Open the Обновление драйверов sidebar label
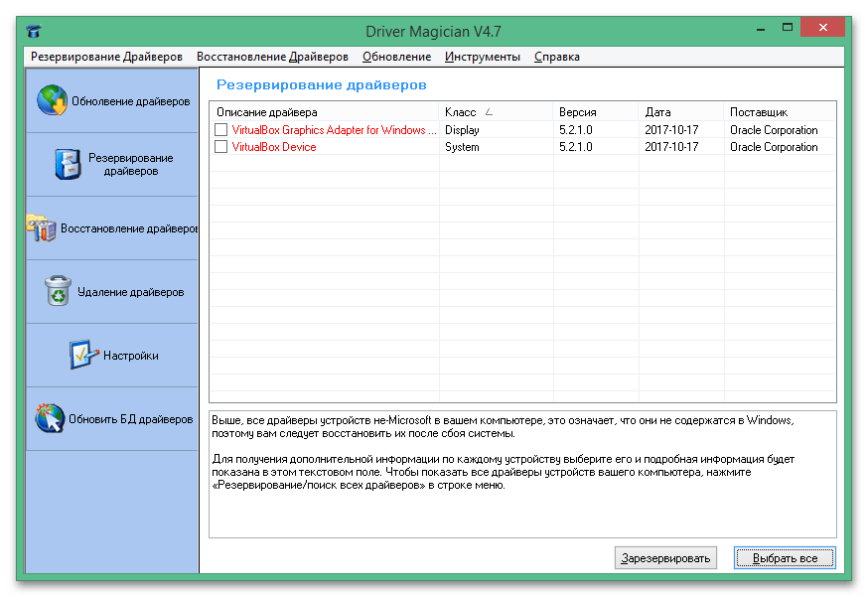 pyautogui.click(x=131, y=101)
